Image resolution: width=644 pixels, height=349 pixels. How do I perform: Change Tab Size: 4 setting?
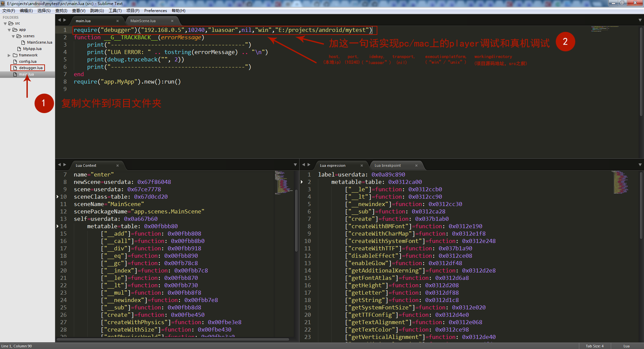594,346
